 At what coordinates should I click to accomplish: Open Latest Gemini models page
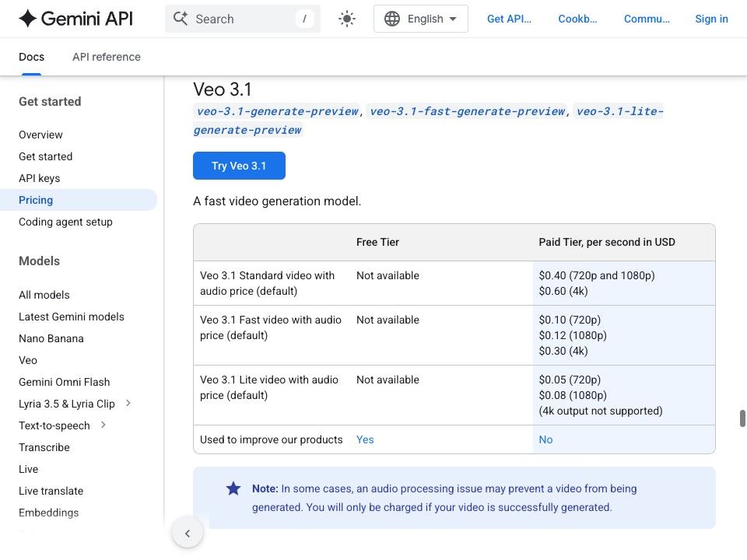tap(71, 317)
